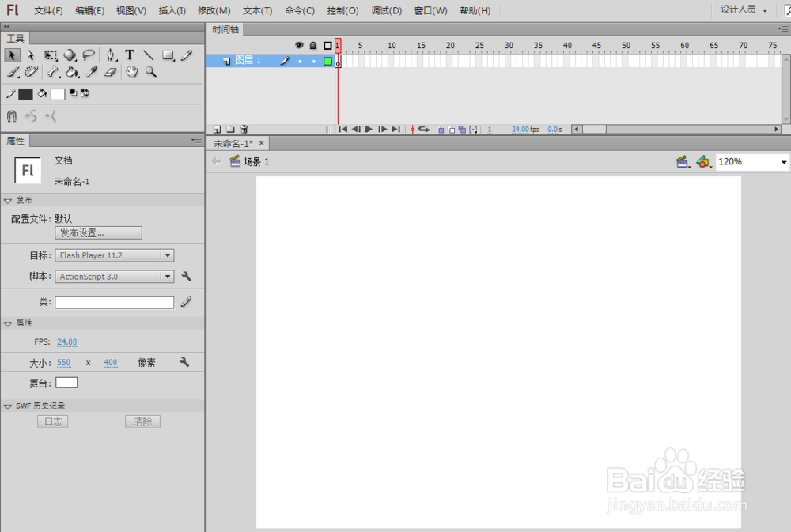Open the properties panel options menu
This screenshot has height=532, width=791.
(197, 140)
